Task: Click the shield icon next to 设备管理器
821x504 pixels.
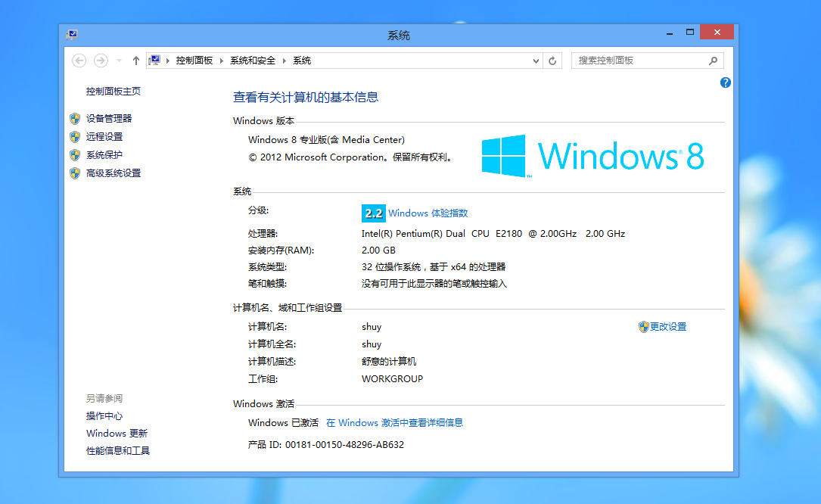Action: (75, 119)
